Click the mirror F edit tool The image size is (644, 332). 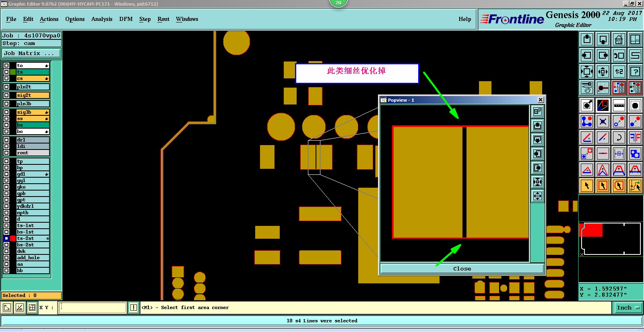635,137
